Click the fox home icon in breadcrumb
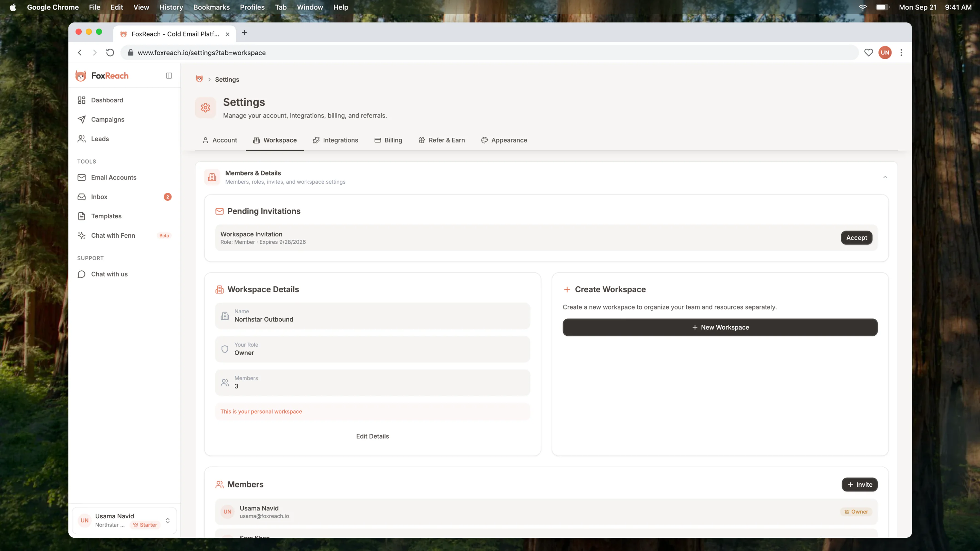The width and height of the screenshot is (980, 551). coord(199,79)
